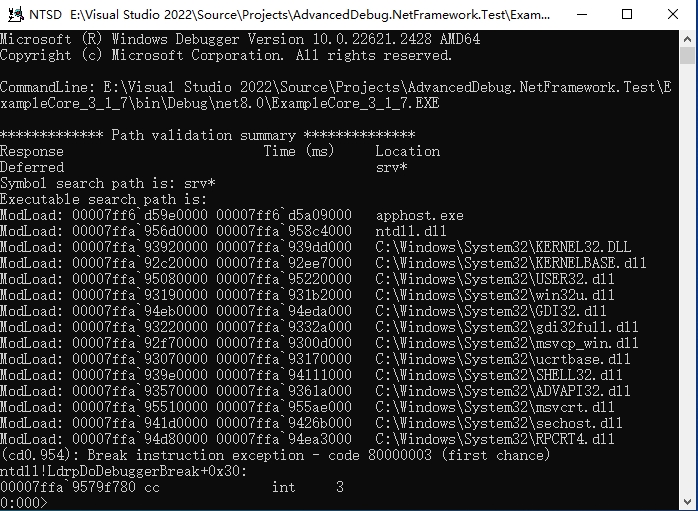This screenshot has height=511, width=698.
Task: Click the apphost.exe module name
Action: 420,215
